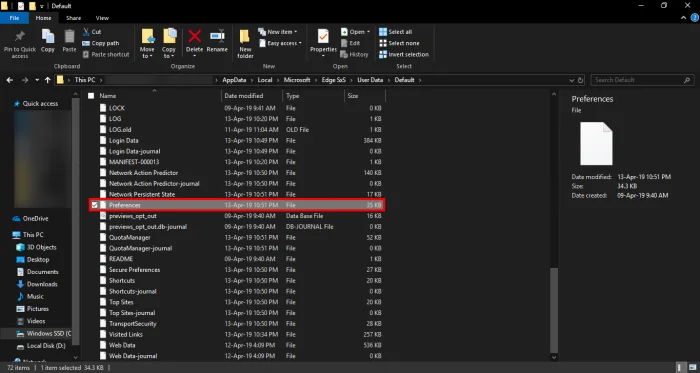
Task: Click Invert selection in Select group
Action: [x=404, y=54]
